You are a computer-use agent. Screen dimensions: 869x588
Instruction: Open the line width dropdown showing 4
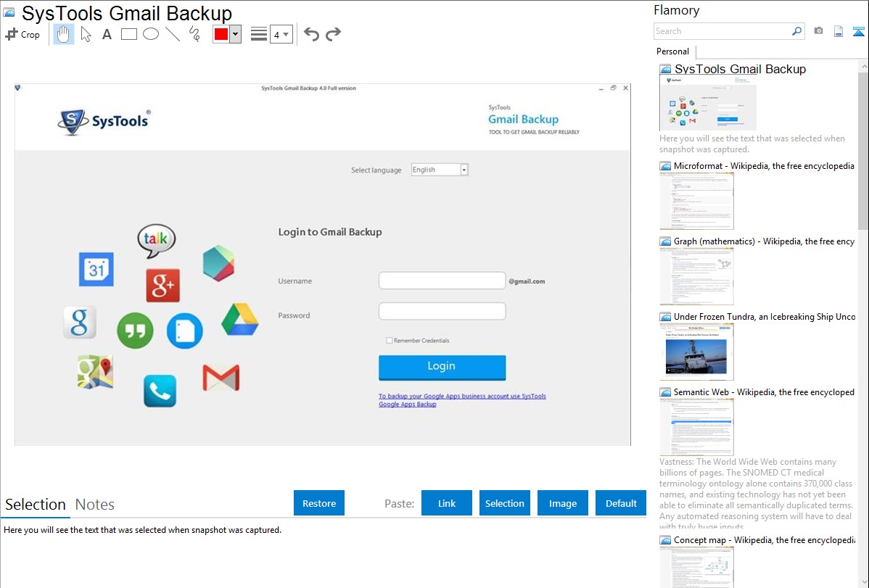click(281, 34)
